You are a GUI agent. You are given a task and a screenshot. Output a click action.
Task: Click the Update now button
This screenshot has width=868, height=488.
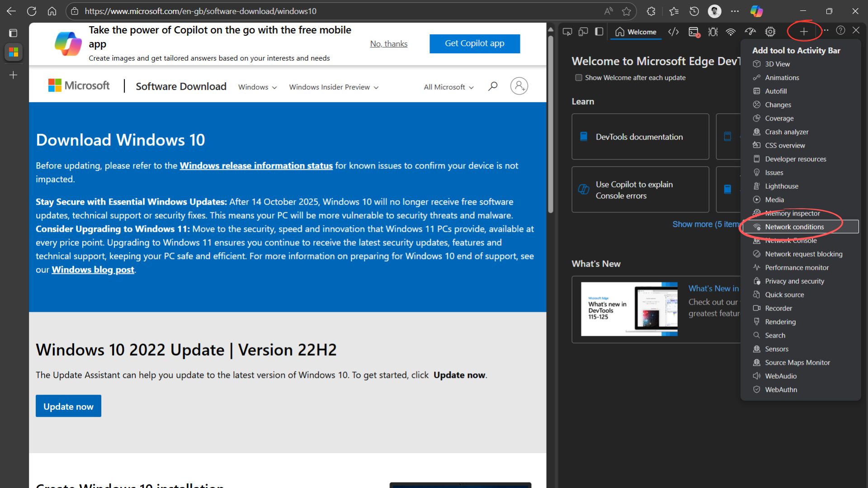(68, 406)
